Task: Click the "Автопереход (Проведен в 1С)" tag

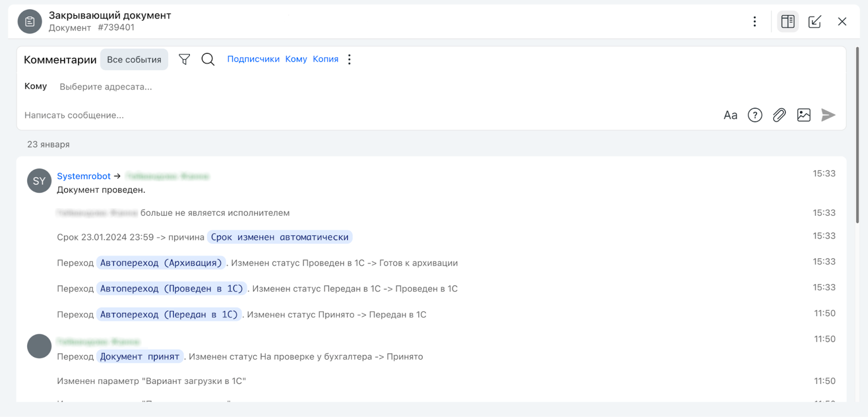Action: [171, 288]
